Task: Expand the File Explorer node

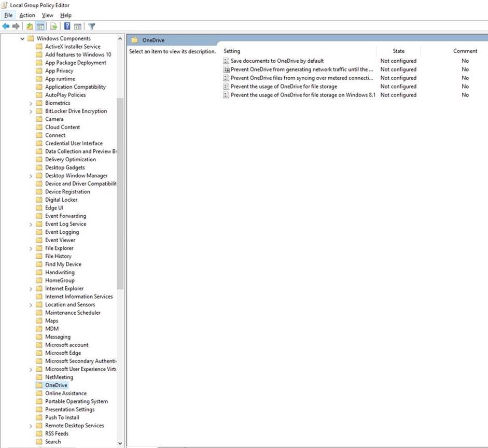Action: pos(31,248)
